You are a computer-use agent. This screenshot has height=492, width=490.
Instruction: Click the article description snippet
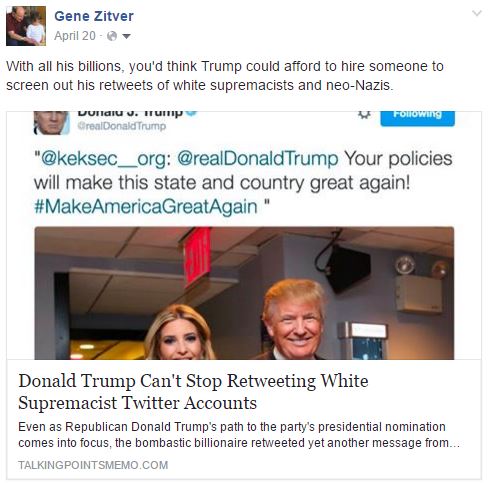point(239,435)
